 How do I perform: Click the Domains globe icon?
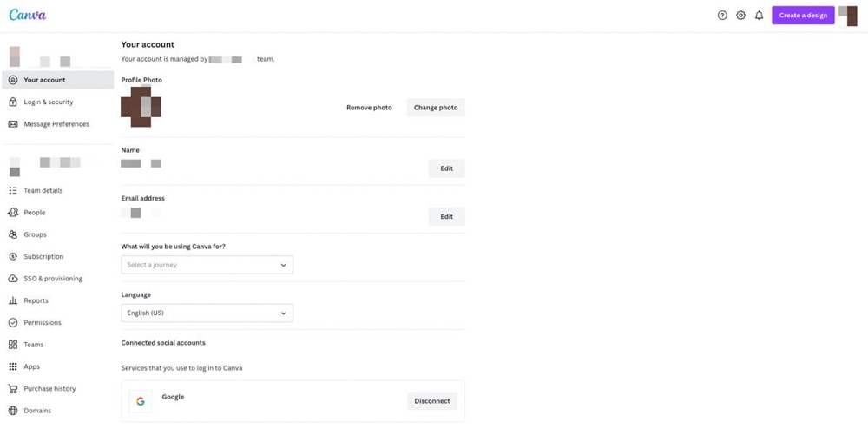(13, 411)
